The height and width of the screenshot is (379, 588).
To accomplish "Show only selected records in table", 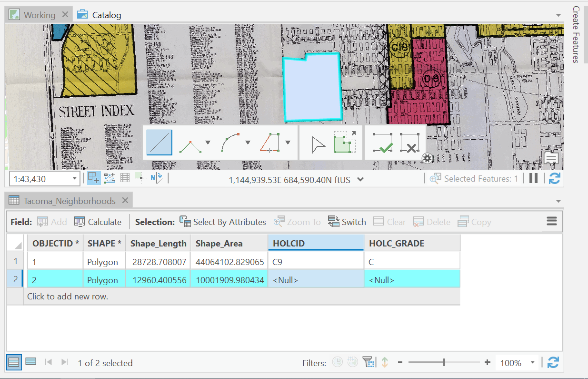I will [x=31, y=362].
